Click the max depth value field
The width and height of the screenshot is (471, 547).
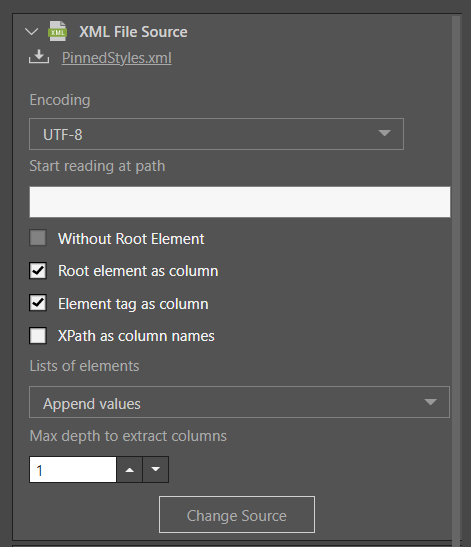click(73, 470)
